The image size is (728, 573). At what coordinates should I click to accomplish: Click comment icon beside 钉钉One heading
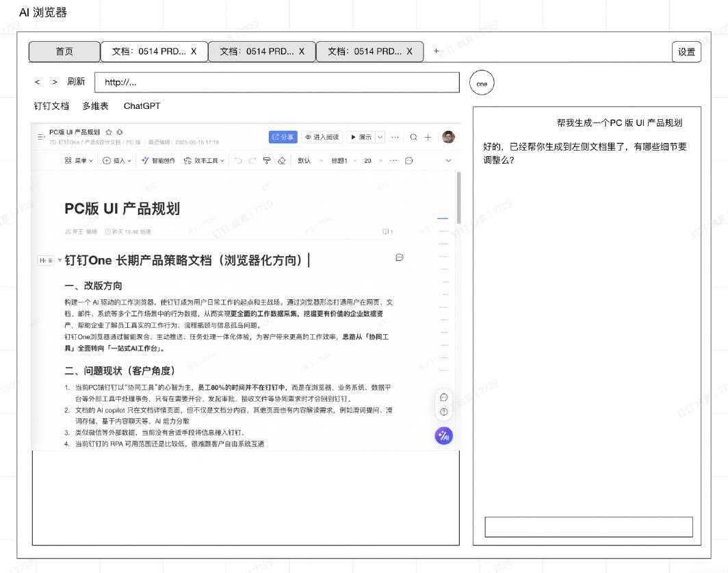(400, 257)
